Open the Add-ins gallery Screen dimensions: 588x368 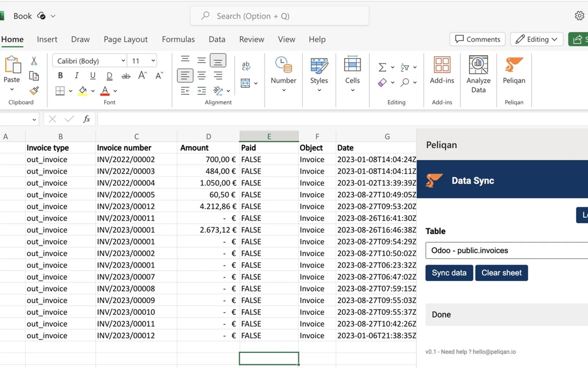(442, 70)
